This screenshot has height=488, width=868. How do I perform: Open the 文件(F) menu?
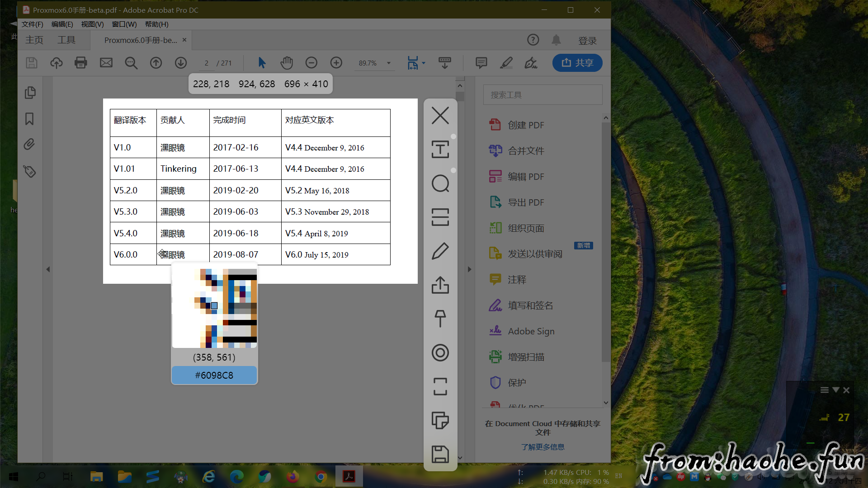[33, 24]
